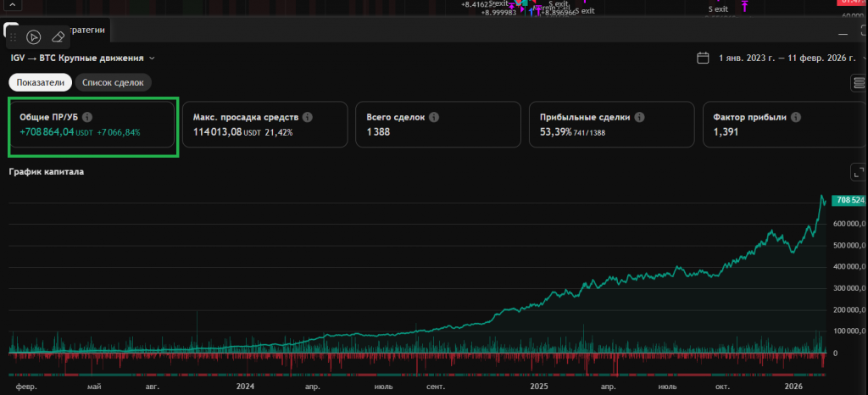Click the play/replay icon in floating toolbar
This screenshot has height=395, width=868.
coord(34,36)
